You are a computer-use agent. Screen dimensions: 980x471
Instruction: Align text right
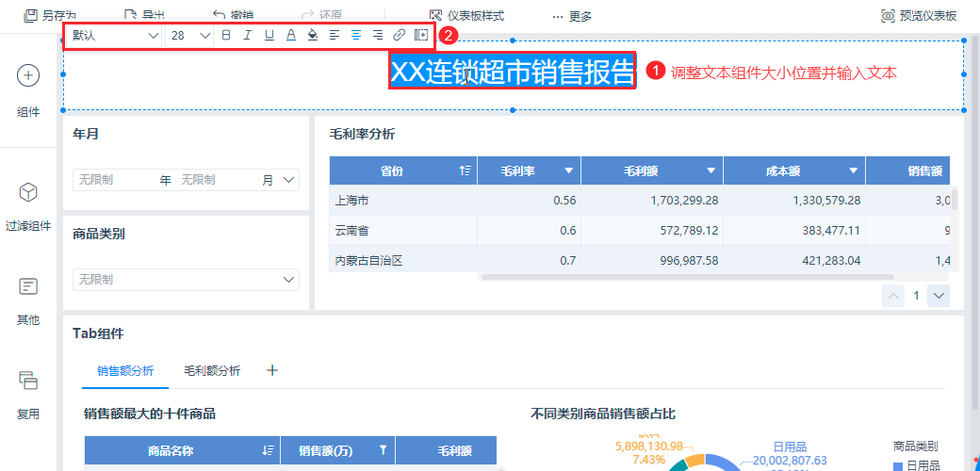378,35
